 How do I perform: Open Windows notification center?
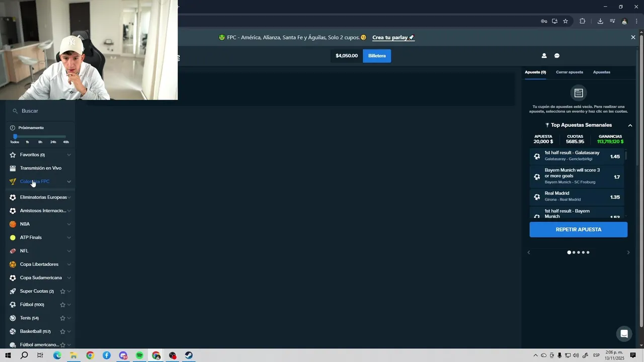pyautogui.click(x=633, y=355)
